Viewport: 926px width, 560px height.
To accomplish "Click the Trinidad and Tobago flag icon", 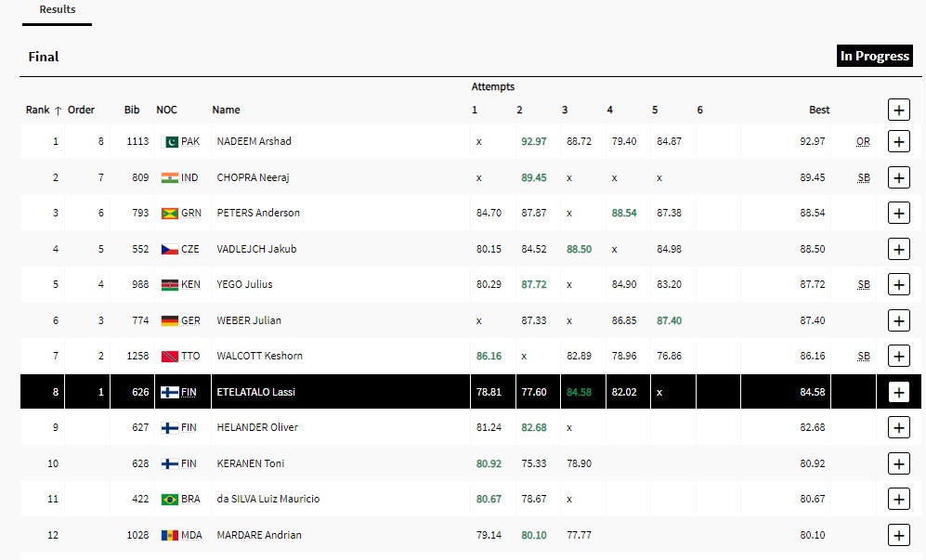I will point(169,357).
